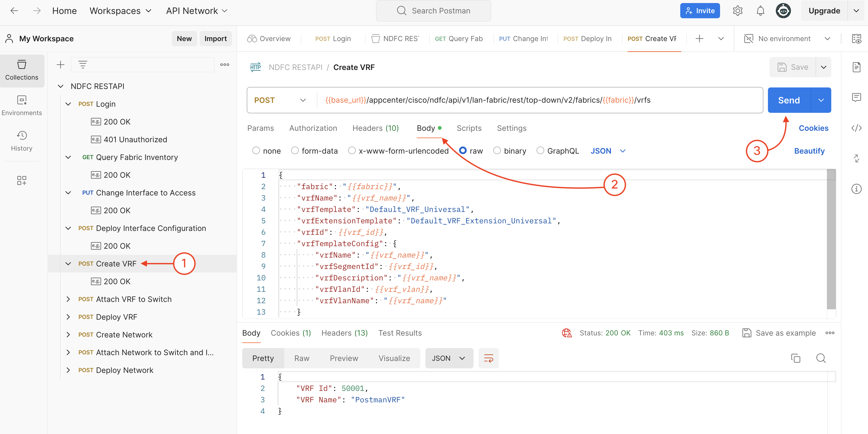Open the Collections sidebar panel

22,70
